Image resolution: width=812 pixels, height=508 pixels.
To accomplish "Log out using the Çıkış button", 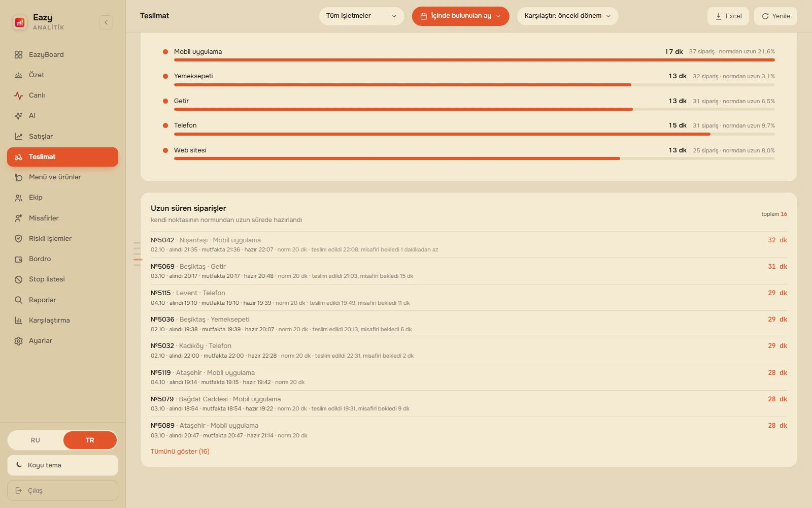I will [62, 491].
